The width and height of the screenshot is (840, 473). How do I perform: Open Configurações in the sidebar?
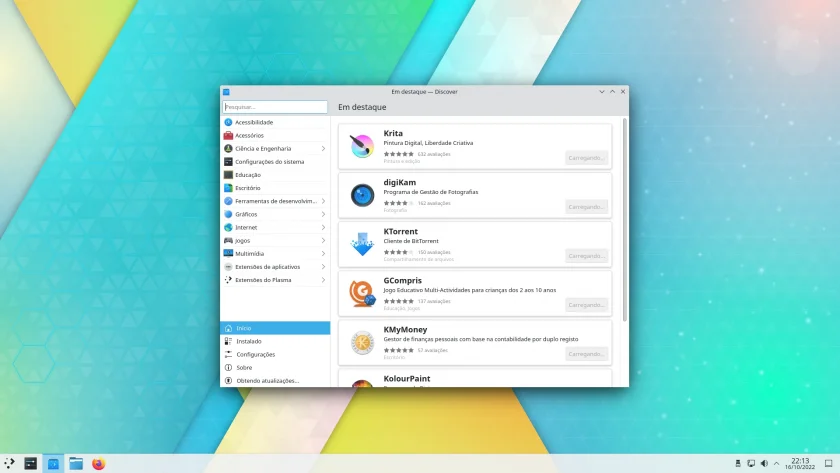coord(275,354)
